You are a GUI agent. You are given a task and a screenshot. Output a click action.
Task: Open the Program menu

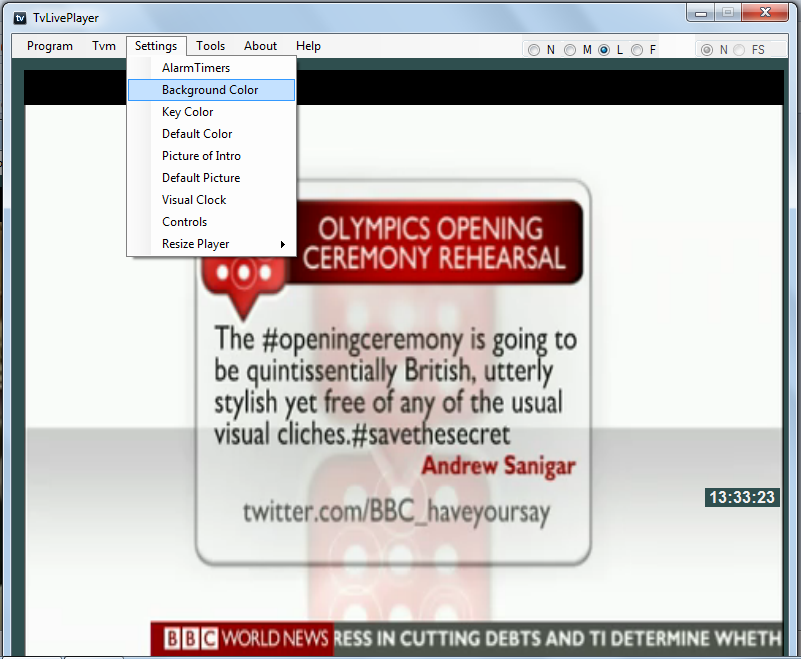(50, 46)
